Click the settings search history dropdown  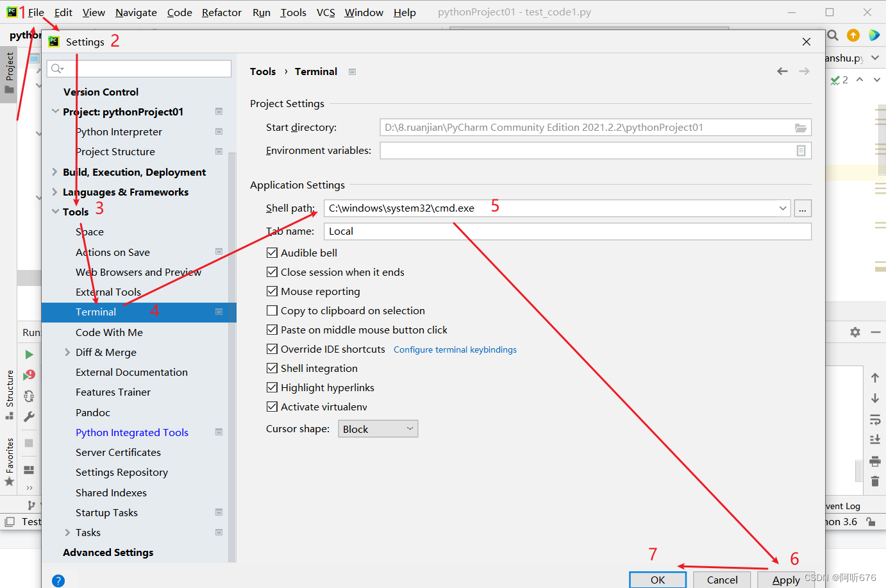[58, 69]
